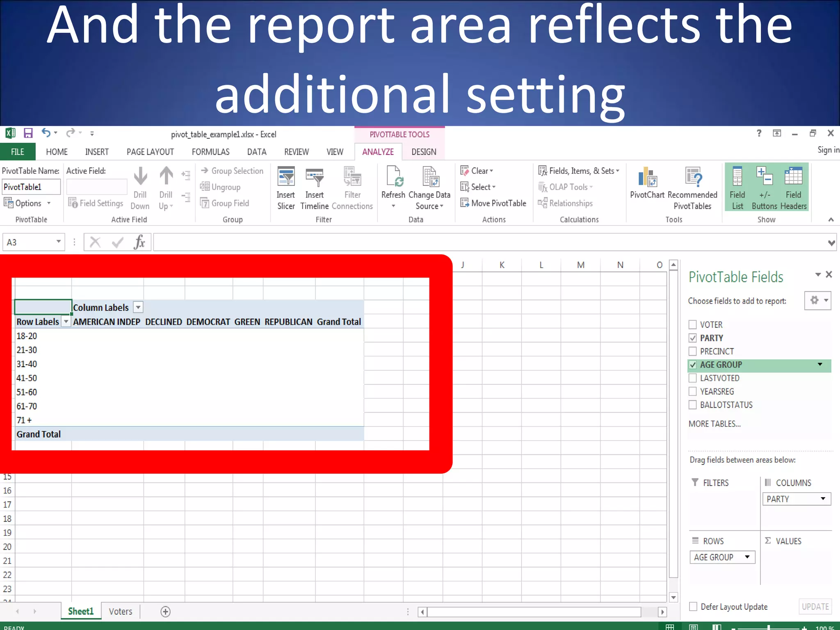Click Insert Slicer icon
This screenshot has height=630, width=840.
click(286, 176)
